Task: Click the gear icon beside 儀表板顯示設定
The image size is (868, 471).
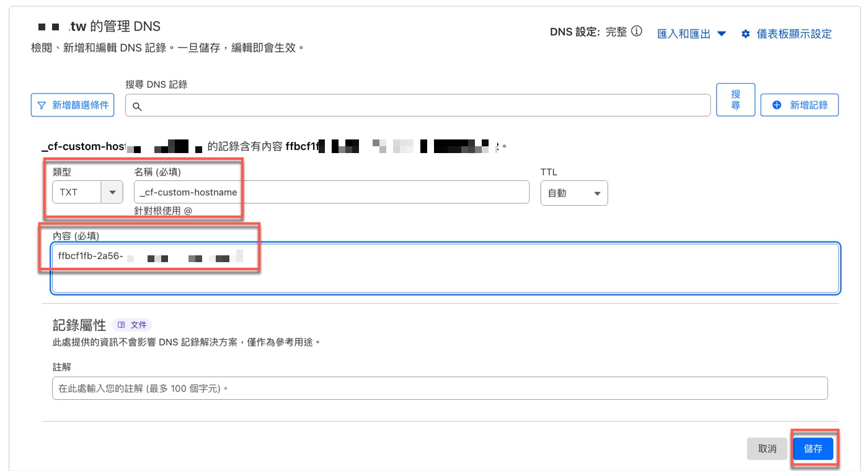Action: click(x=746, y=33)
